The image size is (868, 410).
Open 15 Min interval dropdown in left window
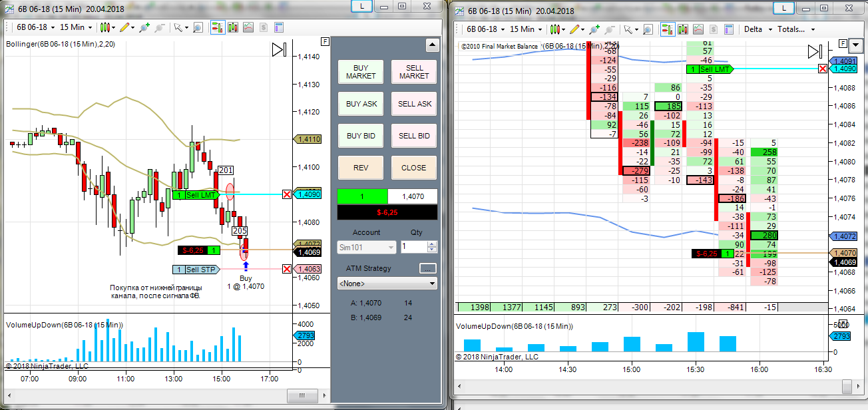click(76, 27)
